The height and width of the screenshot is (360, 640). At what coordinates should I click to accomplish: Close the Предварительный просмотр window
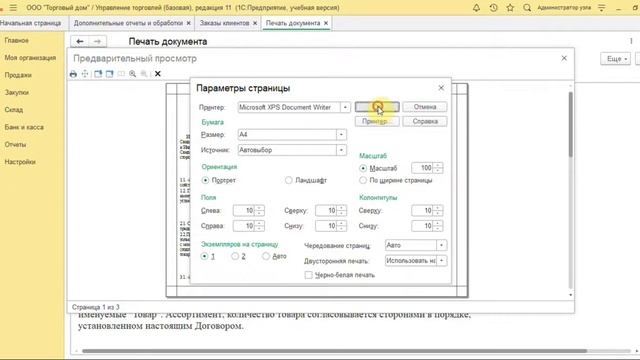[x=564, y=58]
